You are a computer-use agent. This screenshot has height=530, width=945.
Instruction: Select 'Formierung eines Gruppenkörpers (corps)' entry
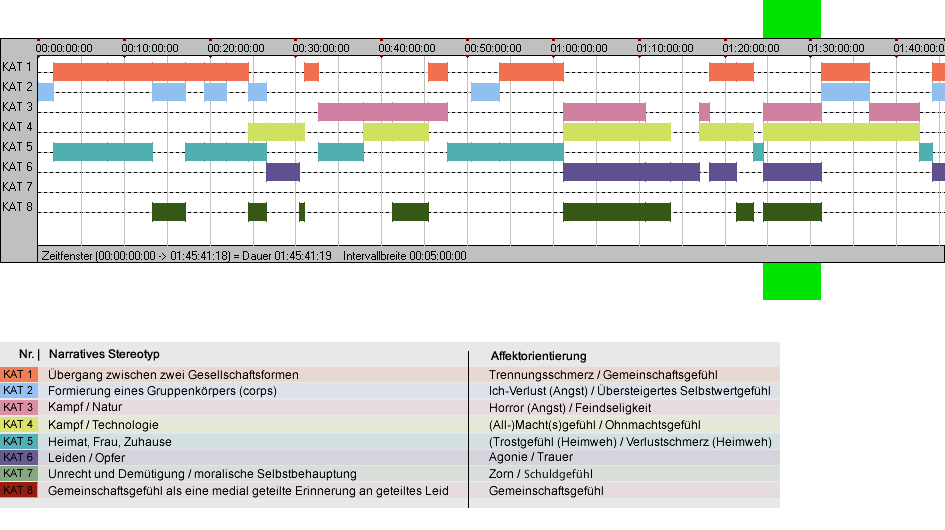coord(162,391)
